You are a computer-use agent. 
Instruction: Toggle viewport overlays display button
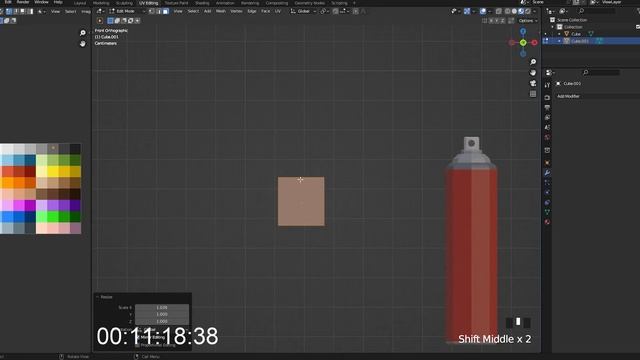coord(483,11)
